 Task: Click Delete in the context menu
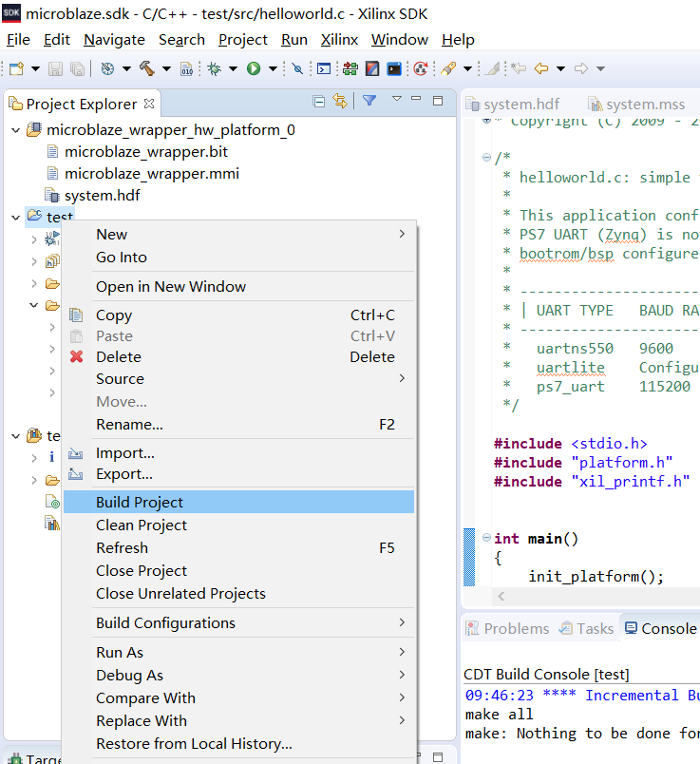118,357
